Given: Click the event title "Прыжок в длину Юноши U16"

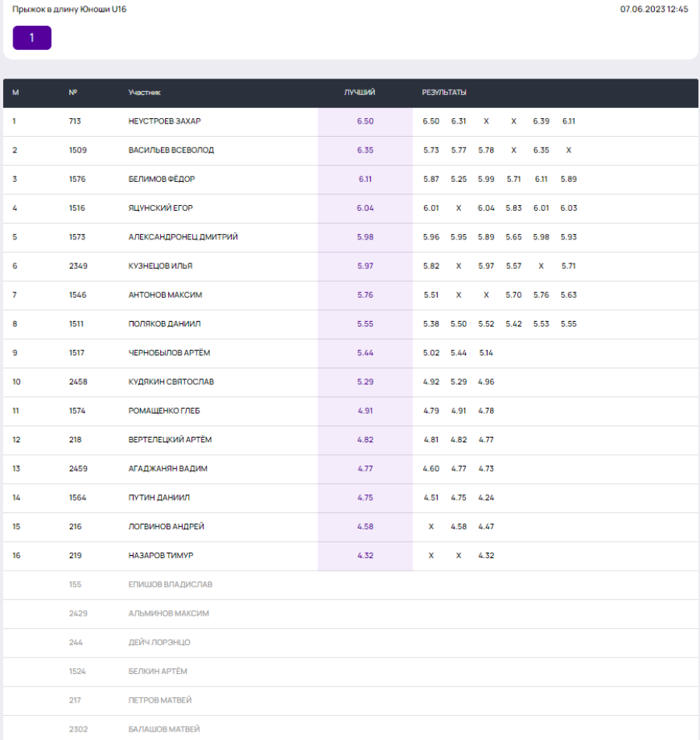Looking at the screenshot, I should click(69, 9).
